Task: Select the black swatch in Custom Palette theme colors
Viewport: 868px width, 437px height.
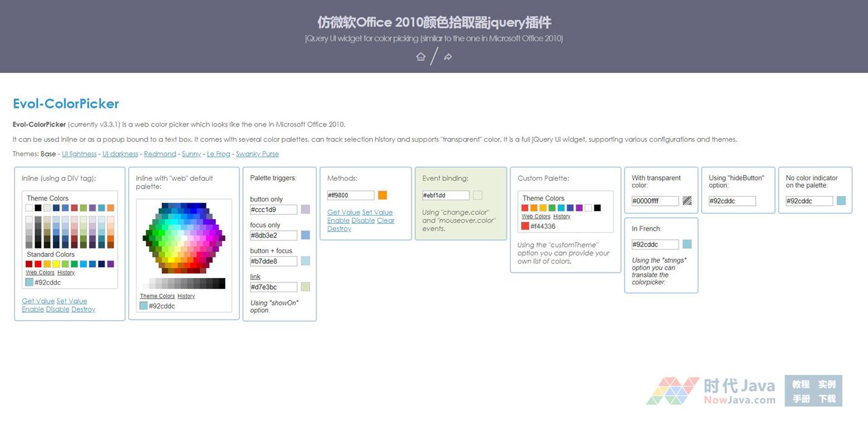Action: pos(598,208)
